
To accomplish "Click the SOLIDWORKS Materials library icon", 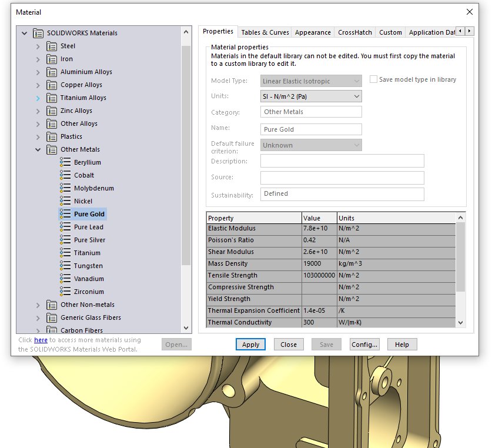I will tap(38, 34).
